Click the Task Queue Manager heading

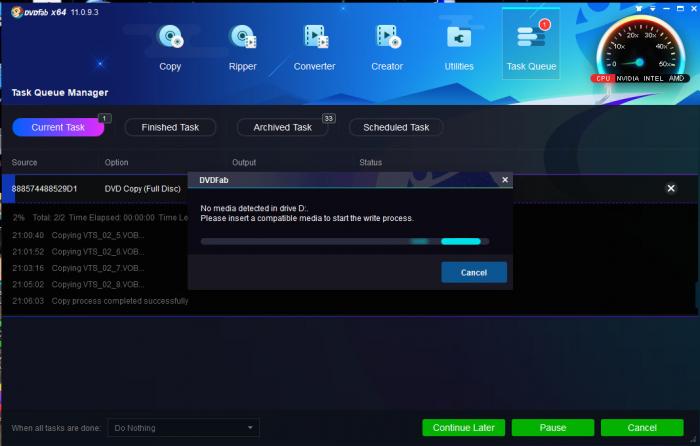point(60,92)
